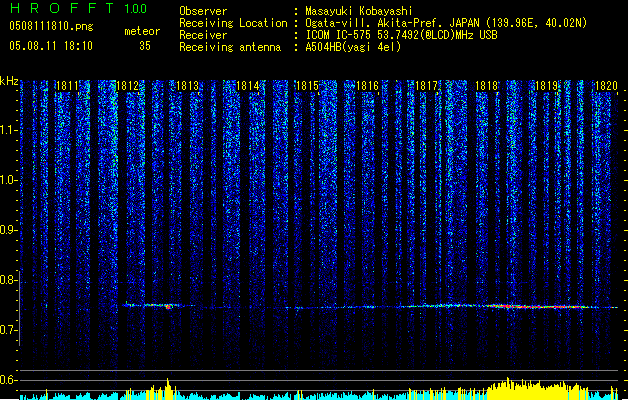Click the 0.6 frequency axis label
The width and height of the screenshot is (629, 400).
tap(8, 380)
